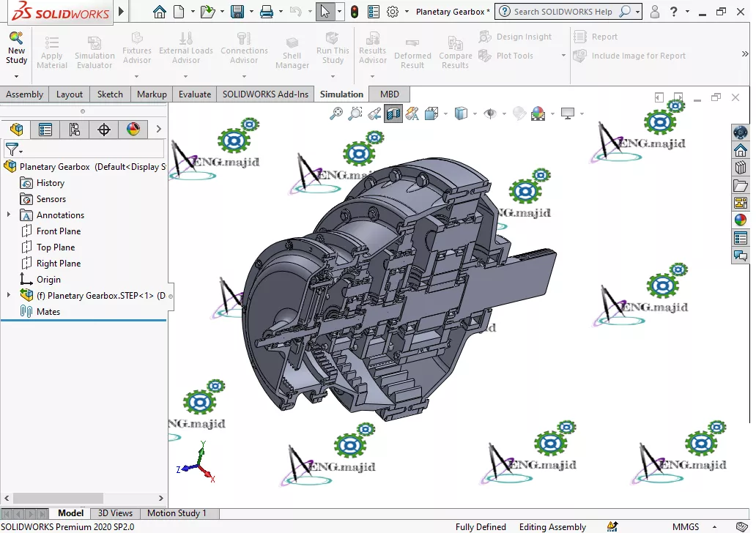Open the Appearances task pane icon
Image resolution: width=756 pixels, height=533 pixels.
click(x=740, y=220)
